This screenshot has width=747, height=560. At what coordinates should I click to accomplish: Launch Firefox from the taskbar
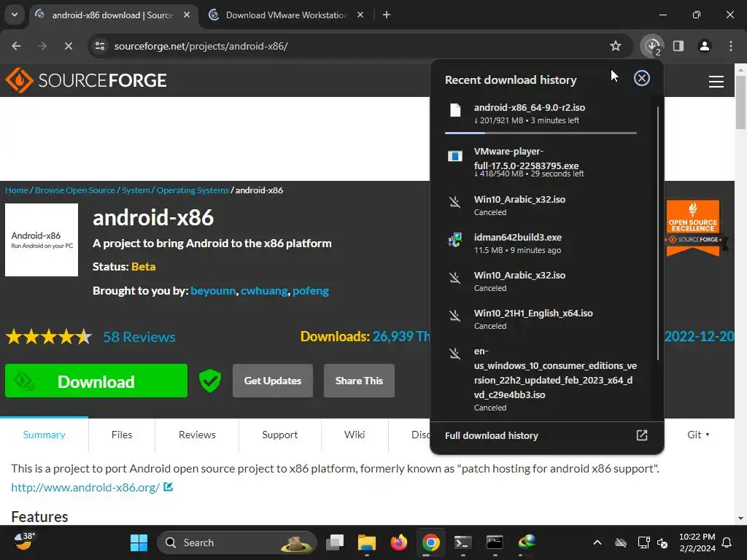coord(399,542)
